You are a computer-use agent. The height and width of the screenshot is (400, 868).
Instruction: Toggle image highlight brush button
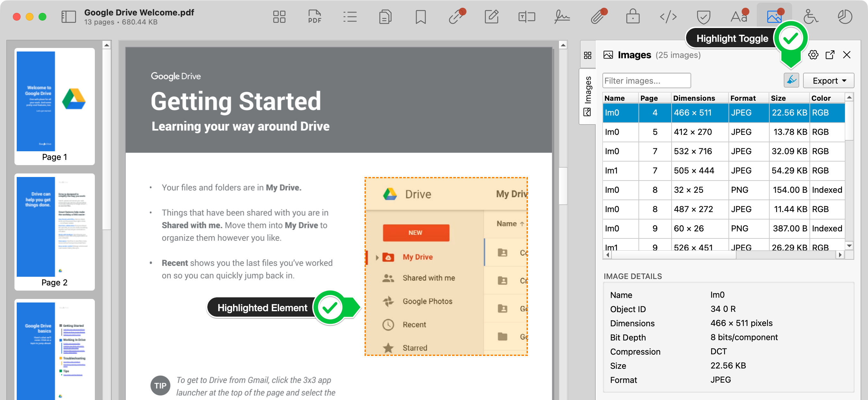tap(791, 80)
